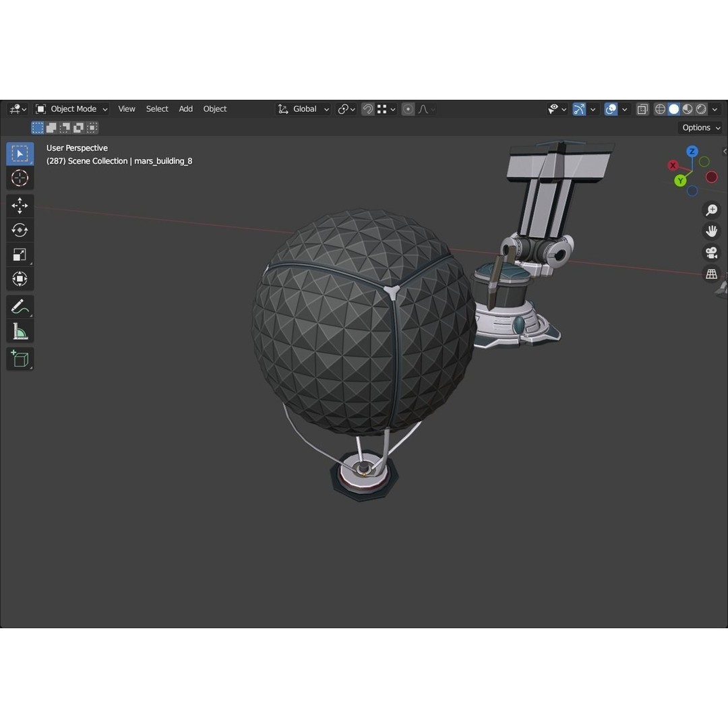Activate the Move tool
Viewport: 728px width, 728px height.
20,205
